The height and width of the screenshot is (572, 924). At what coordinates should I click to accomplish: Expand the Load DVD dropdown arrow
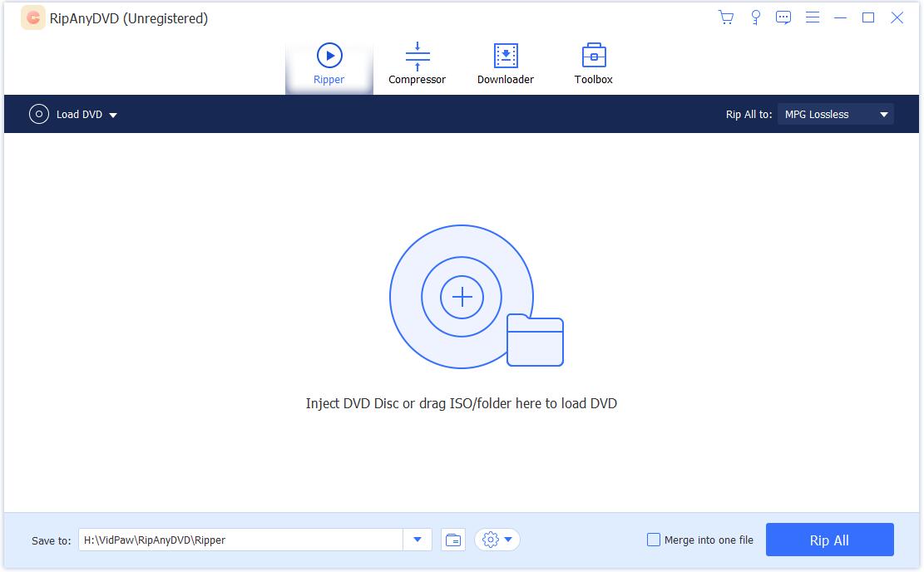coord(113,116)
